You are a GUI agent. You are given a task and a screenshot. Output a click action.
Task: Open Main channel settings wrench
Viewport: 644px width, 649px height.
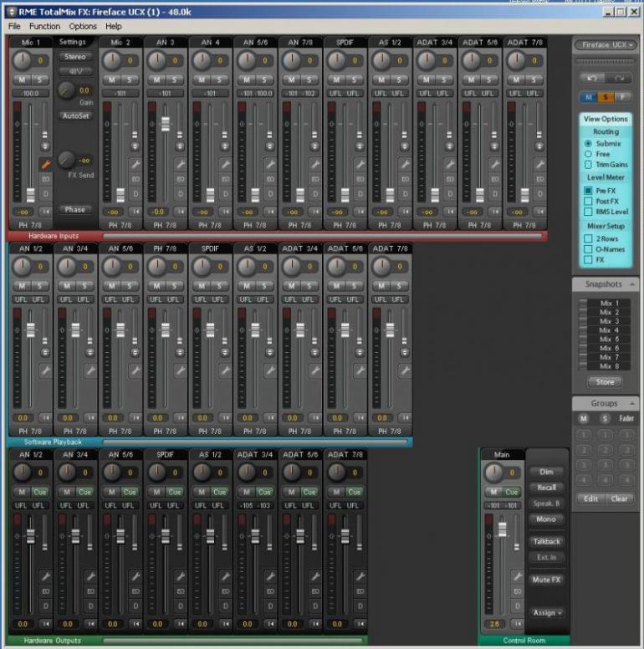(518, 576)
